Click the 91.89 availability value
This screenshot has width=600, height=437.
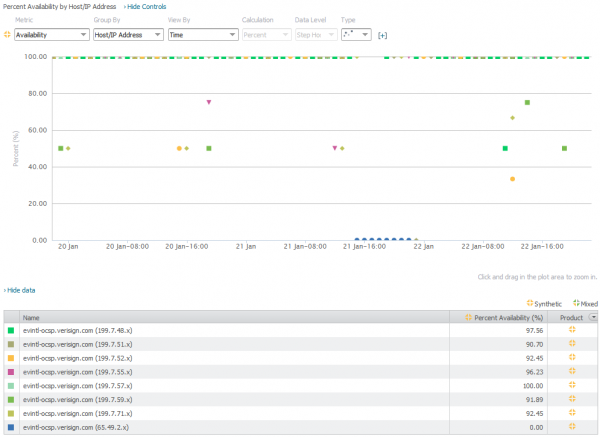(534, 399)
